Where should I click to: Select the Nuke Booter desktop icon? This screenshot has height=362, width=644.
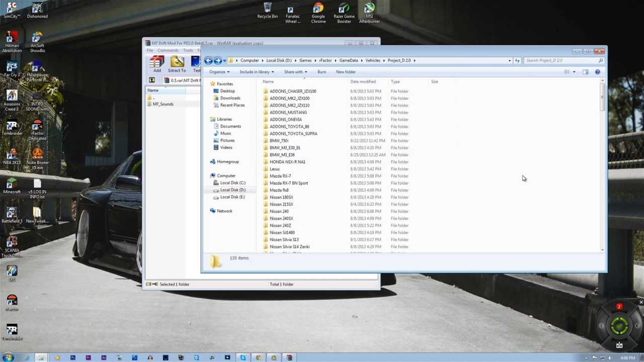(x=37, y=159)
